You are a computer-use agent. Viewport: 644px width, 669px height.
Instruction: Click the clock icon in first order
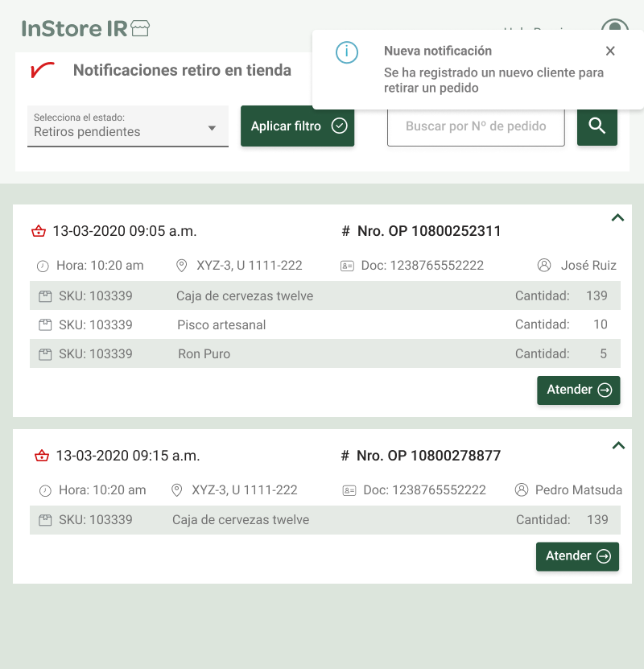pos(43,266)
